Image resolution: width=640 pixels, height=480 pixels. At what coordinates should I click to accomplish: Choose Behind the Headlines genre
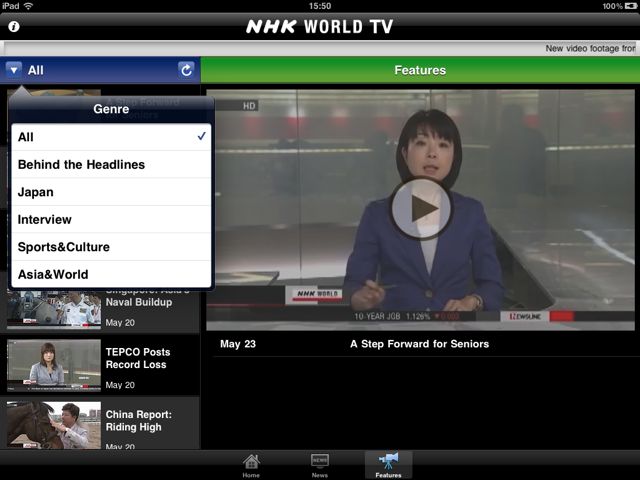click(111, 164)
